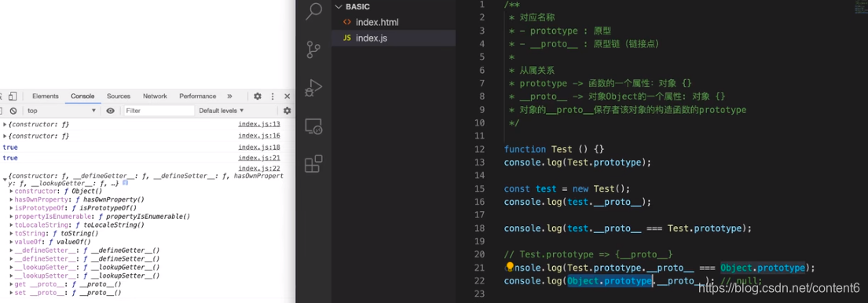Click highlighted Object.prototype on line 22
This screenshot has height=303, width=868.
click(x=610, y=281)
